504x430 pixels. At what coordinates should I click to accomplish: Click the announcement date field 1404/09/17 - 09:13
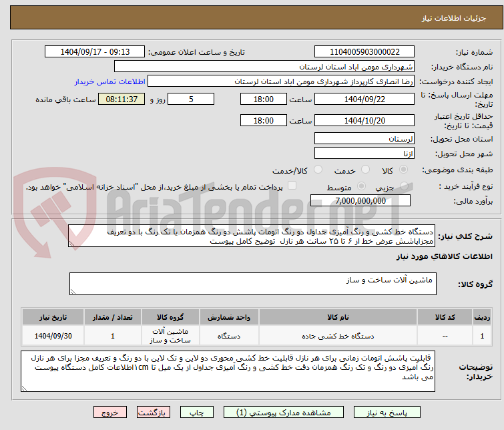(x=95, y=52)
